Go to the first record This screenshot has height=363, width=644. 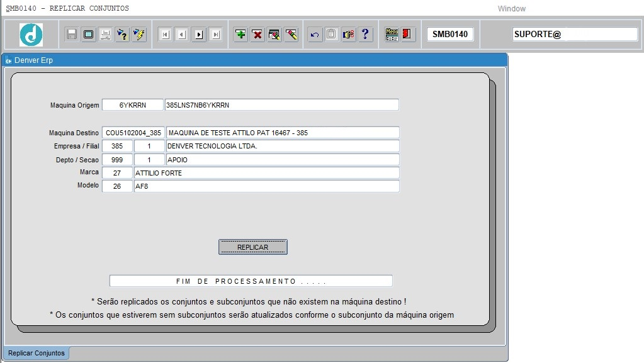pos(165,35)
